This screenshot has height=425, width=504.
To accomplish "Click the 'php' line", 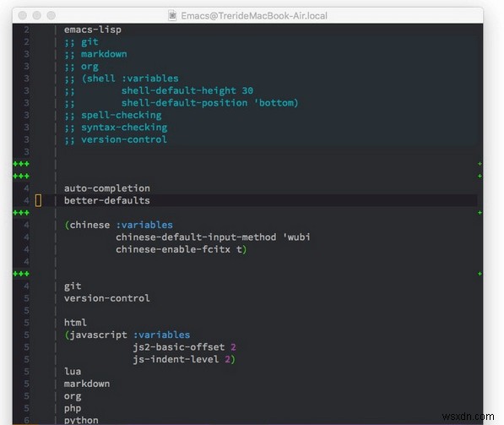I will pos(73,408).
